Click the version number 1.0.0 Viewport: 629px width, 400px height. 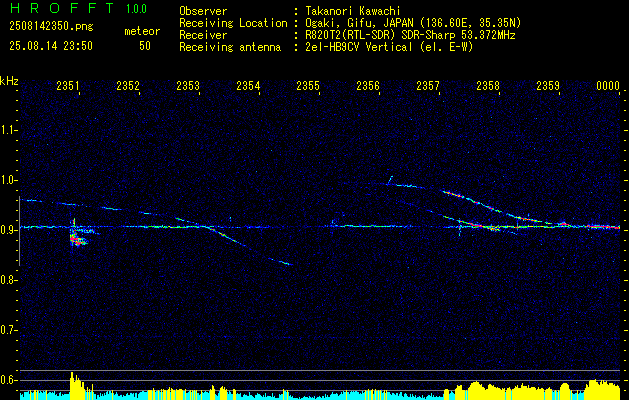[136, 9]
